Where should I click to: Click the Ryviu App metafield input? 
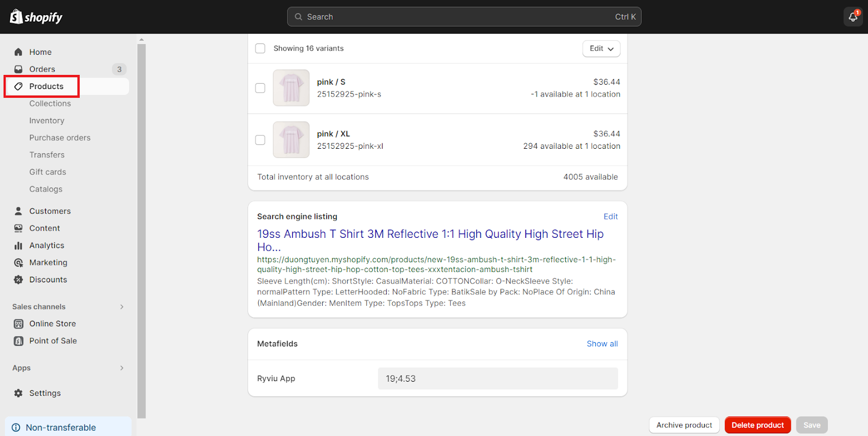(x=497, y=378)
